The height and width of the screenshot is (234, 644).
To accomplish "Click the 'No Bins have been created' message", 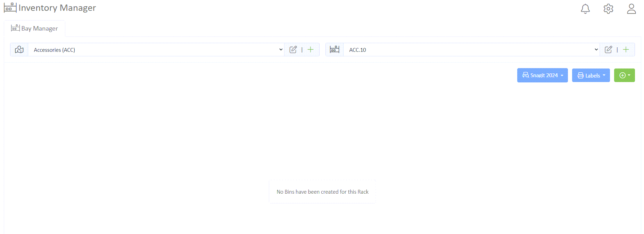I will pos(322,192).
